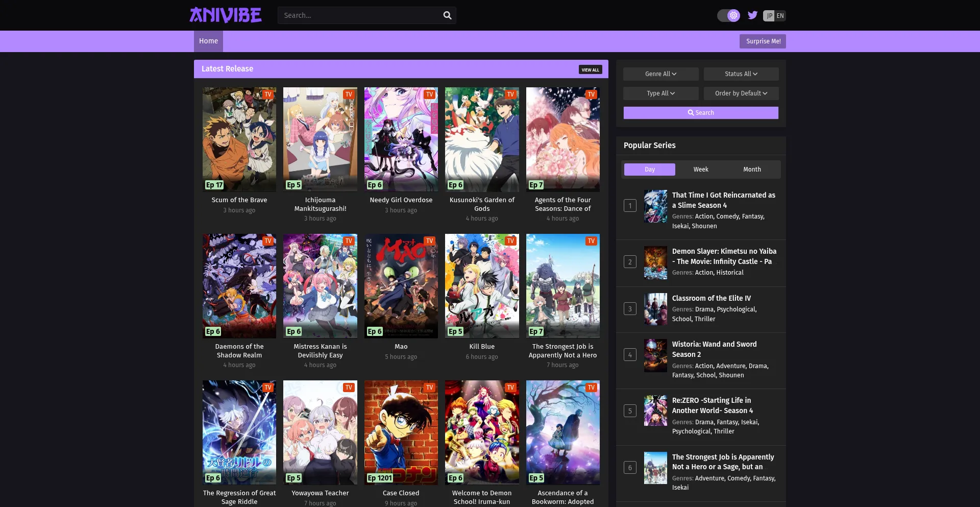Open Mistress Kanan is Devilishly Easy poster

[x=320, y=286]
